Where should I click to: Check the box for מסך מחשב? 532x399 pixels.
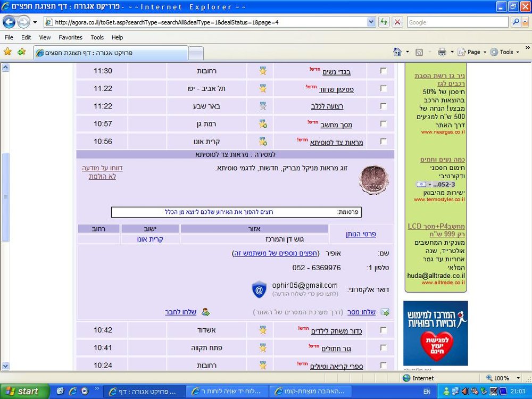384,123
